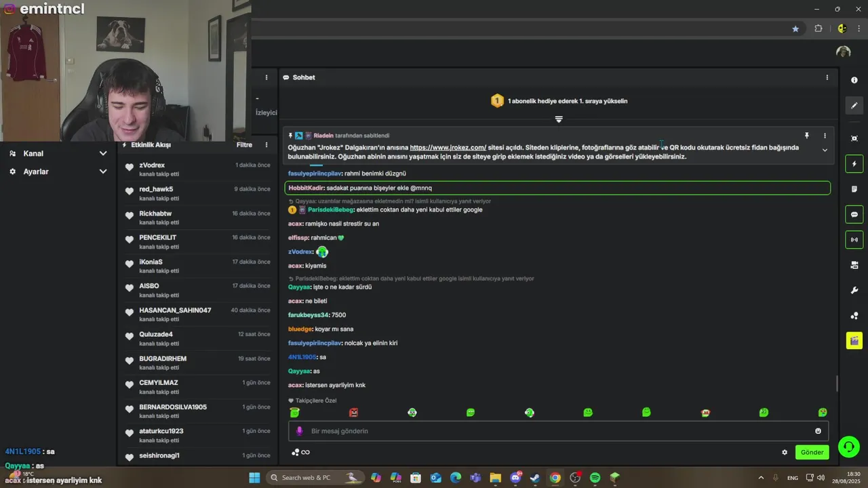Screen dimensions: 868x488
Task: Click the yellow clapperboard clip icon
Action: pyautogui.click(x=854, y=340)
